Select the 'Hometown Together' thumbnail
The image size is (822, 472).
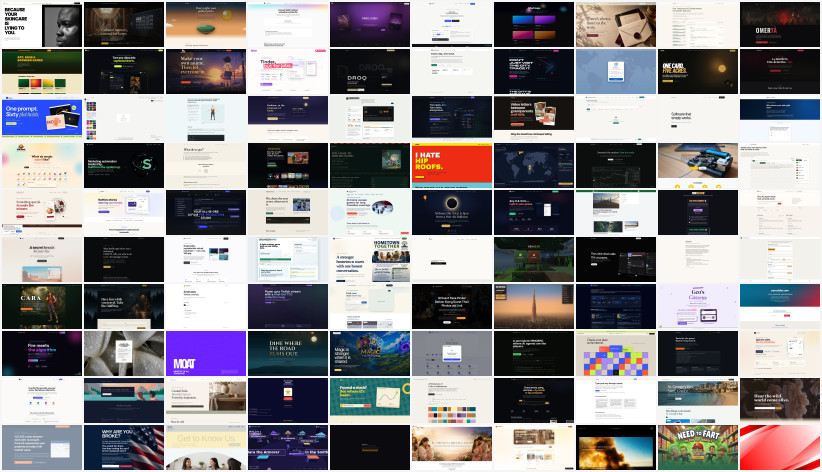pyautogui.click(x=370, y=259)
